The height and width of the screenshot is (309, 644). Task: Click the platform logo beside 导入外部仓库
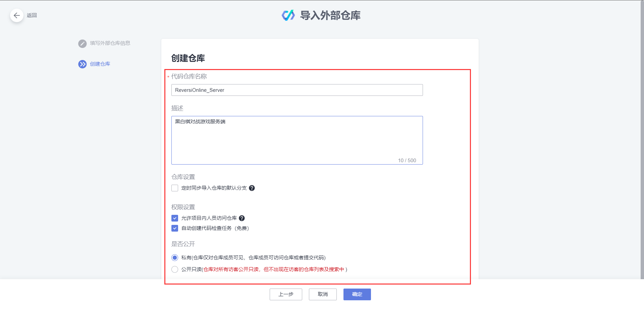pos(288,15)
